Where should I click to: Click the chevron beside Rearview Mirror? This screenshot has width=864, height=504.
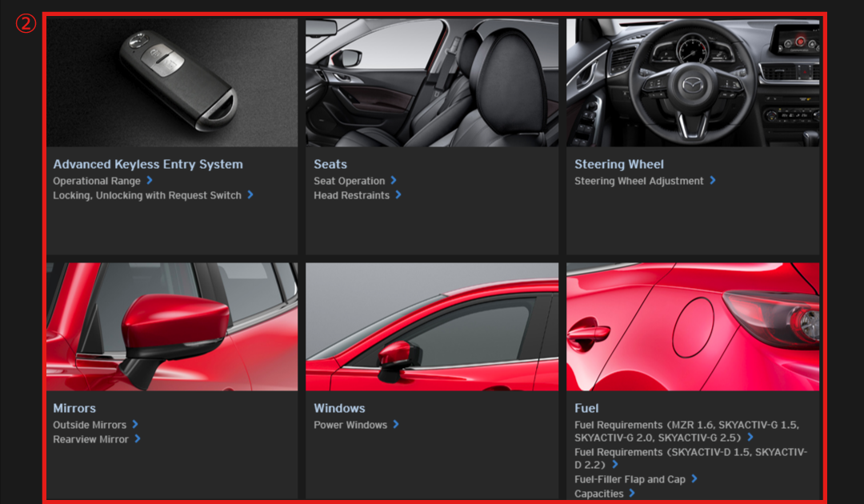tap(138, 439)
